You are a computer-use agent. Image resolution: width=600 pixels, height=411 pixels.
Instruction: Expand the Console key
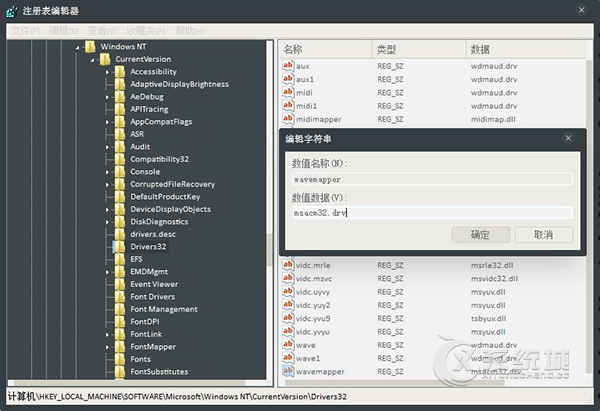[x=107, y=172]
